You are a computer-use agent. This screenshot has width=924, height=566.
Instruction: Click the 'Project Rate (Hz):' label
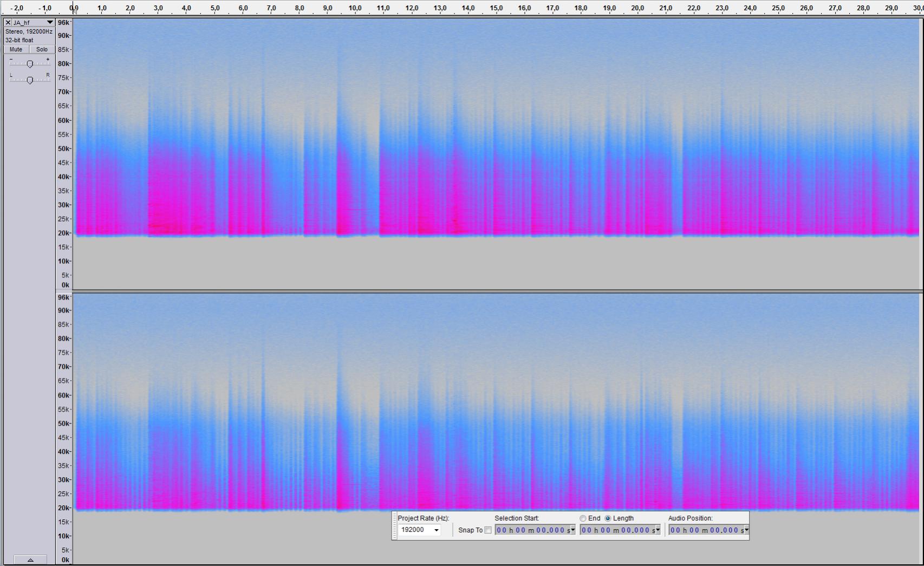pos(424,518)
